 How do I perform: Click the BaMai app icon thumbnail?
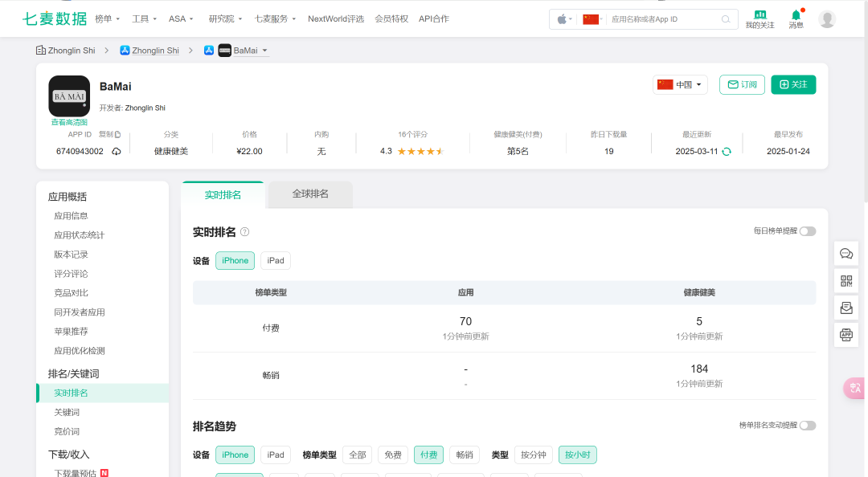[x=69, y=96]
